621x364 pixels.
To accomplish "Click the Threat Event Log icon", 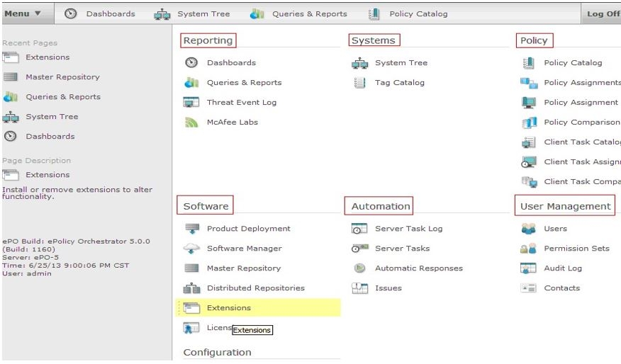I will click(191, 103).
